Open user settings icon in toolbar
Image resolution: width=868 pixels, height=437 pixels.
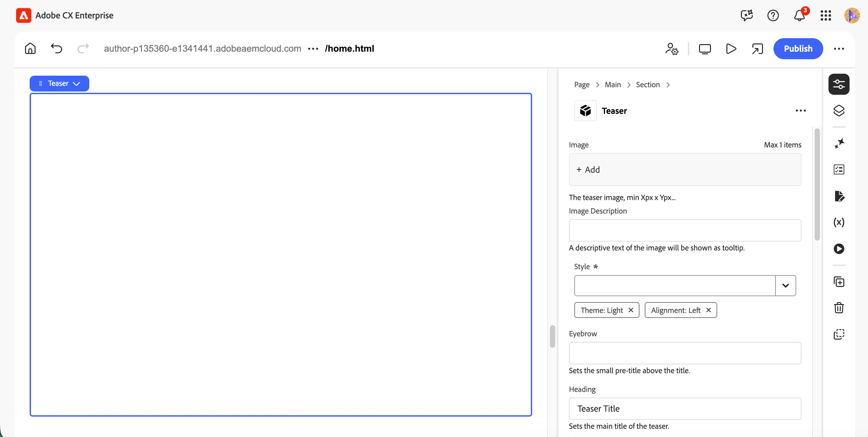click(671, 49)
